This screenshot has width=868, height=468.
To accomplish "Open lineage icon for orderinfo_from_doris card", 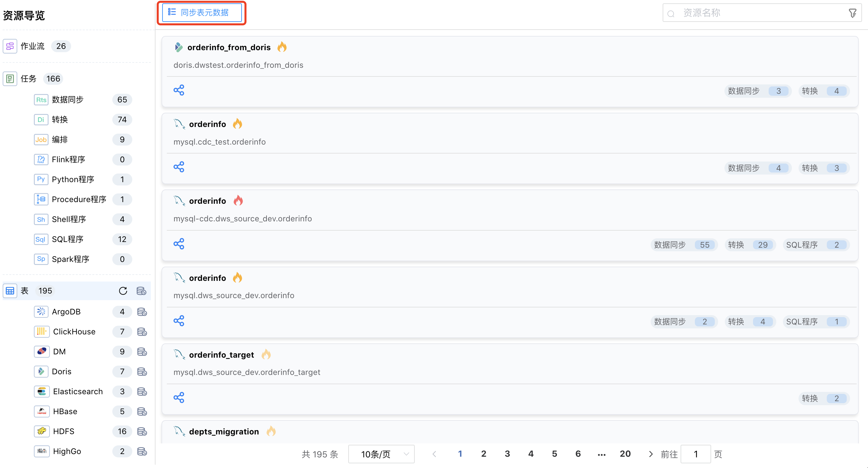I will 178,90.
